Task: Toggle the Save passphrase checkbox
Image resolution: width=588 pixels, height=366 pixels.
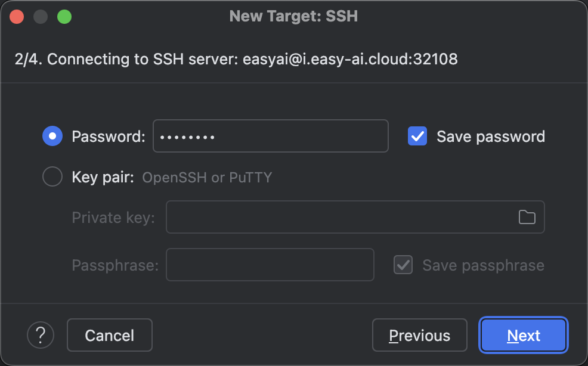Action: point(403,265)
